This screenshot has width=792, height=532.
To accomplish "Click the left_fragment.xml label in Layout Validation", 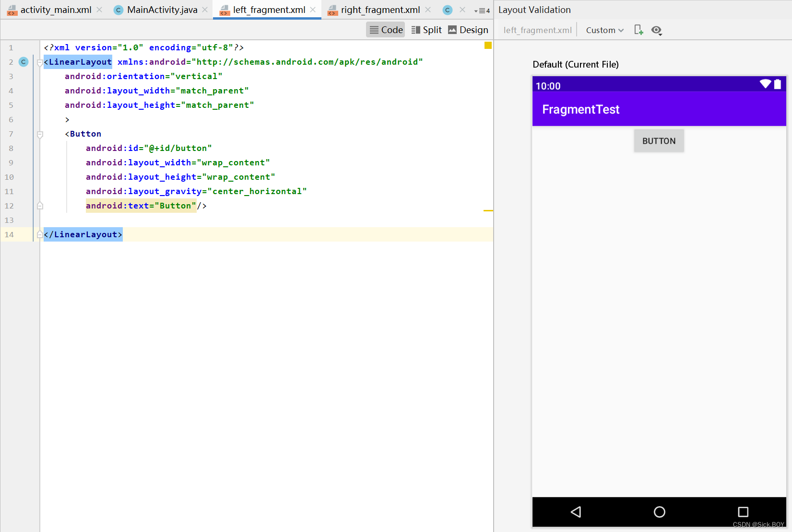I will tap(537, 30).
